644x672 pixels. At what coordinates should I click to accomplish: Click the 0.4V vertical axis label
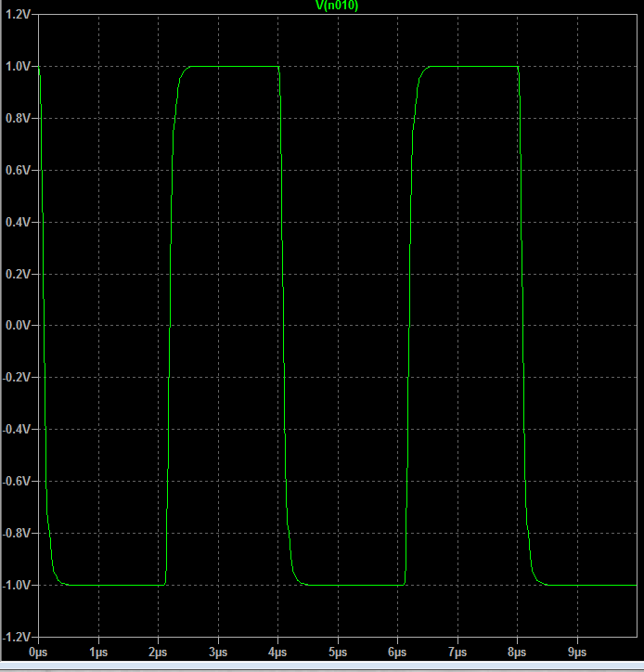click(x=18, y=222)
